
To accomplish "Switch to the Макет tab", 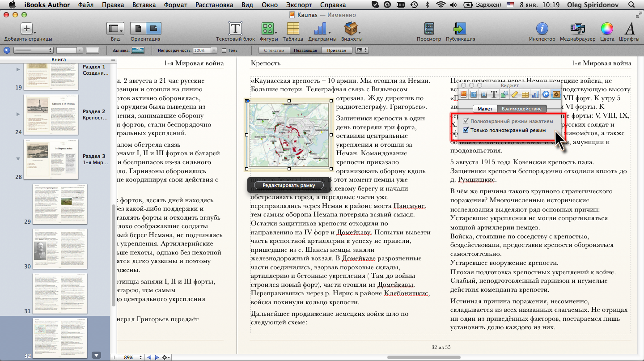I will (x=485, y=109).
